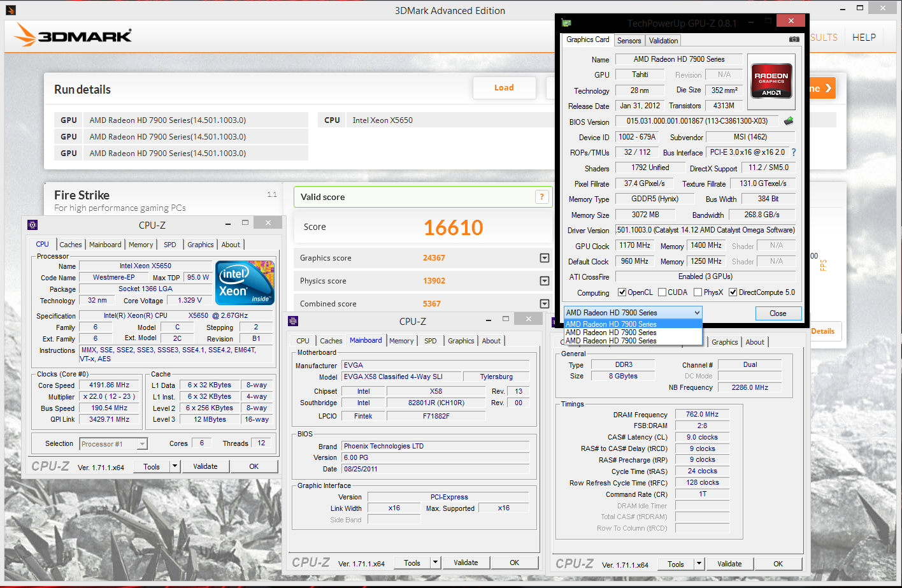
Task: Click the Intel Xeon inside logo
Action: click(245, 282)
